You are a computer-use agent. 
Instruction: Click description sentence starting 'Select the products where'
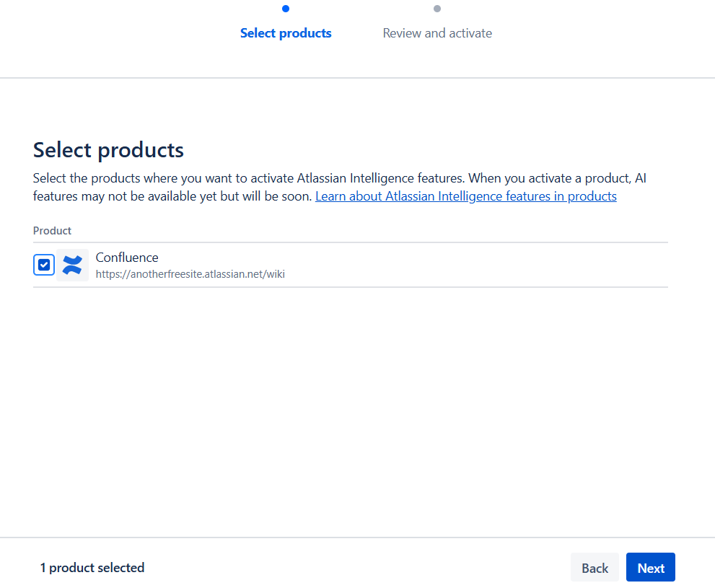pos(216,178)
